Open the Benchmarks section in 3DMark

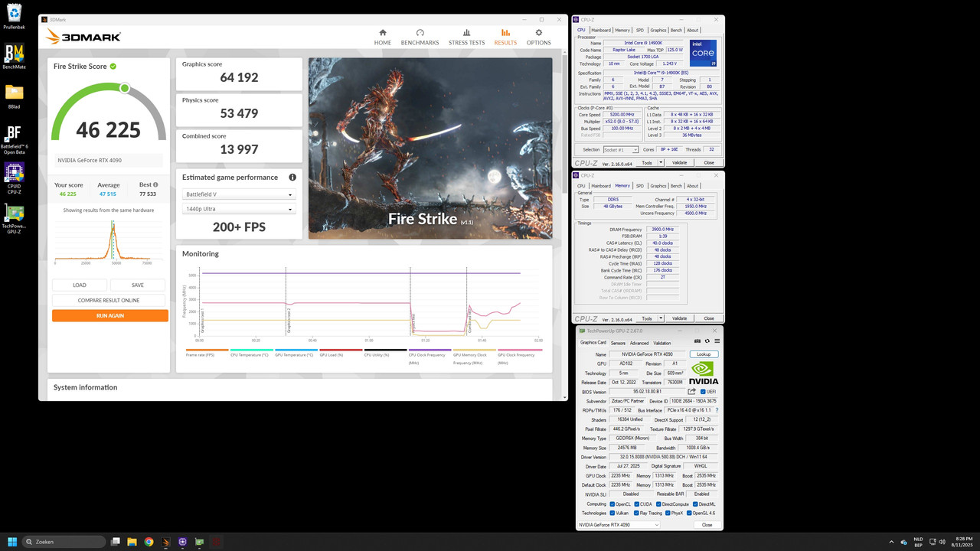420,37
